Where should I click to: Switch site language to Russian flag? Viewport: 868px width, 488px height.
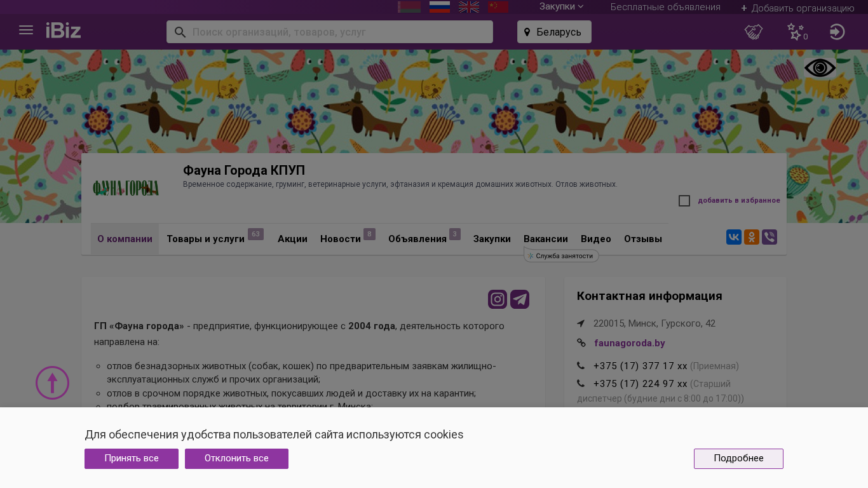click(440, 7)
